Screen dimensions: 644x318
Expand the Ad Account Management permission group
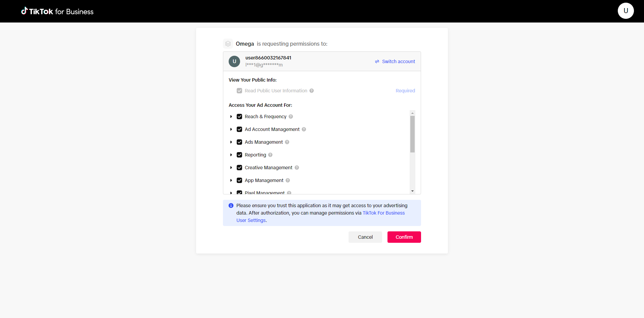231,129
